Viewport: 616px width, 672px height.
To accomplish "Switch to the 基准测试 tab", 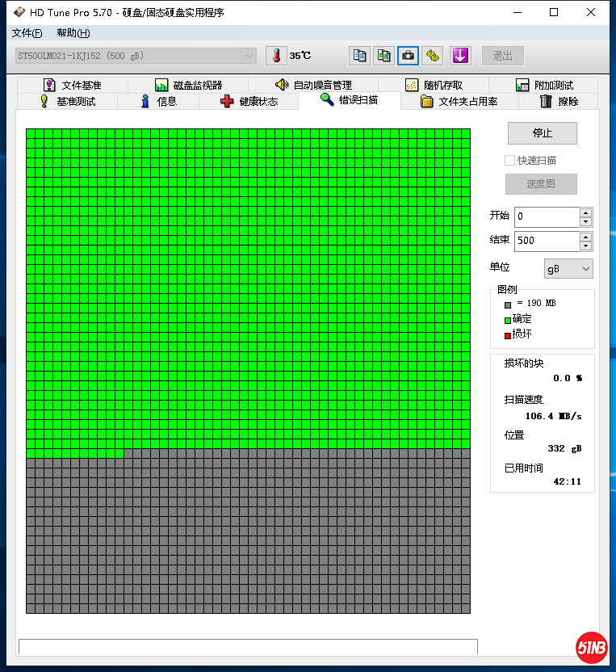I will pos(67,102).
